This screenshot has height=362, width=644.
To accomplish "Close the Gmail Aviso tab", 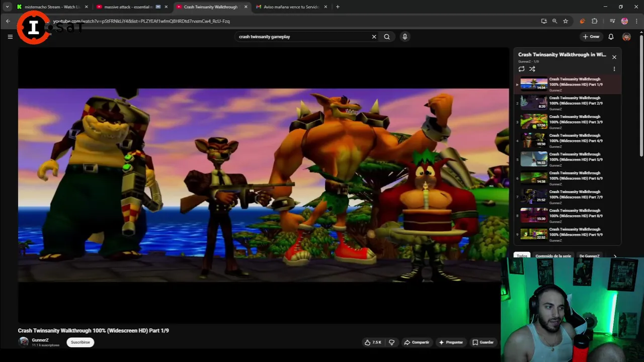I will (x=326, y=7).
